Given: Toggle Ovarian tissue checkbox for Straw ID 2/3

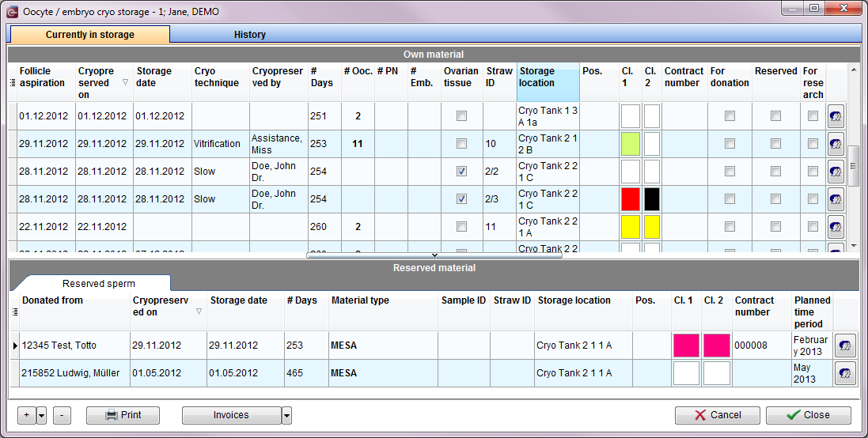Looking at the screenshot, I should (461, 199).
